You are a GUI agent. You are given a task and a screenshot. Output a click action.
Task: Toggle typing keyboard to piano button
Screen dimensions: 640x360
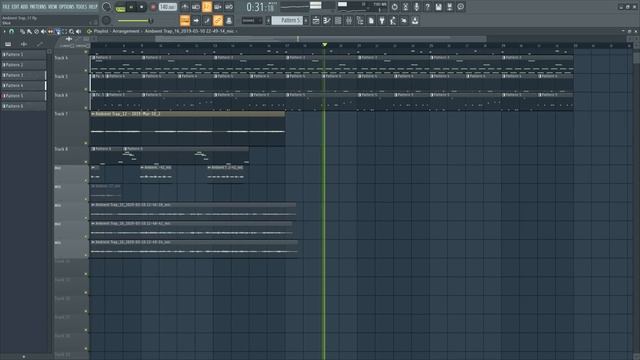click(185, 20)
